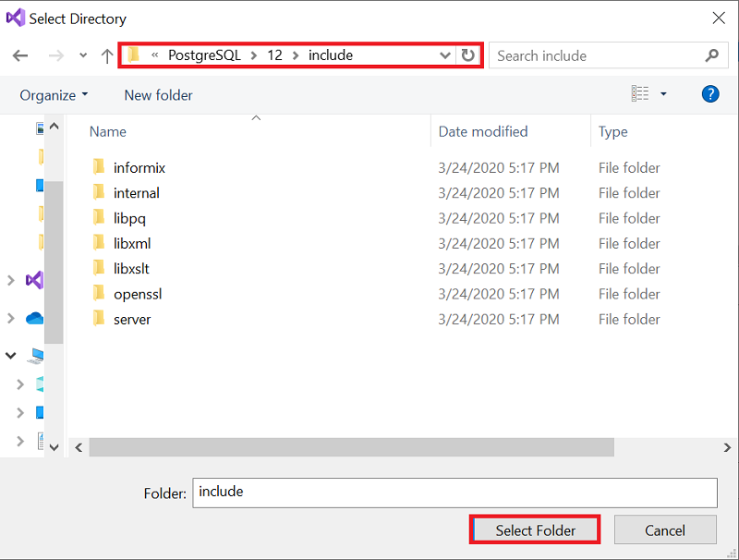Select the 12 path segment
The height and width of the screenshot is (560, 739).
coord(274,55)
